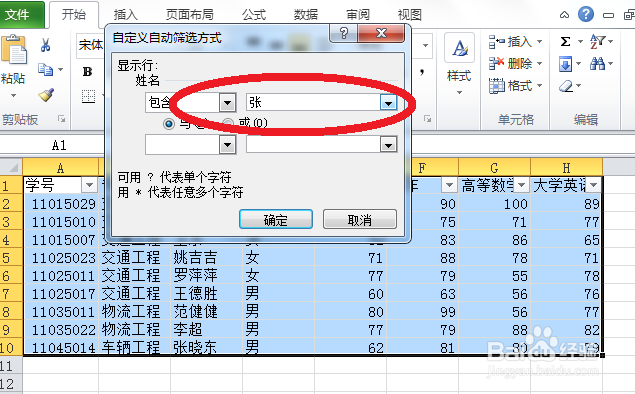Image resolution: width=635 pixels, height=394 pixels.
Task: Click the Clear eraser icon
Action: click(566, 86)
